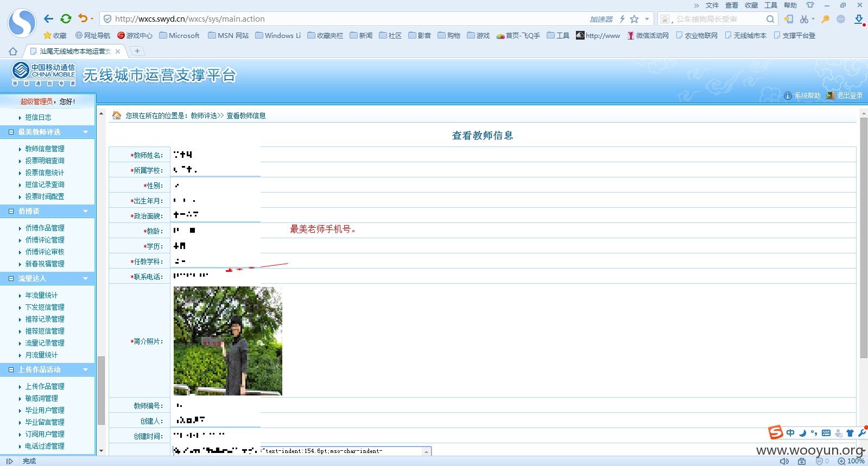The height and width of the screenshot is (466, 868).
Task: Click the search box 公车接狗局长受审
Action: point(717,19)
